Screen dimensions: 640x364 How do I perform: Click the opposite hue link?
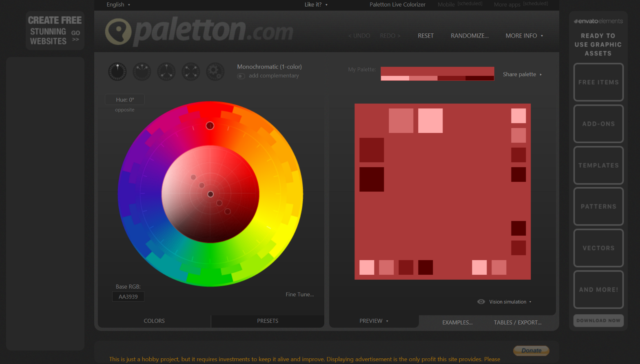pyautogui.click(x=124, y=110)
